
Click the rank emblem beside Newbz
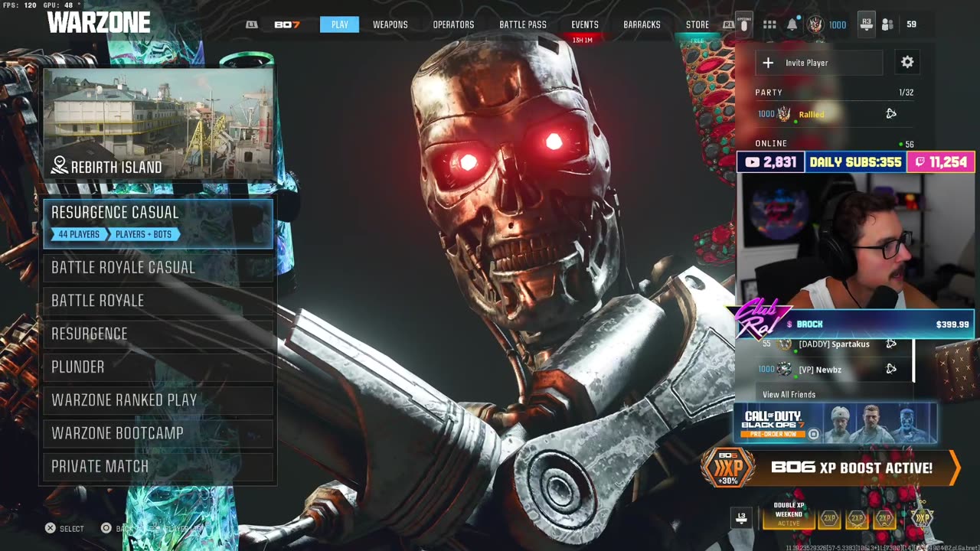point(784,370)
